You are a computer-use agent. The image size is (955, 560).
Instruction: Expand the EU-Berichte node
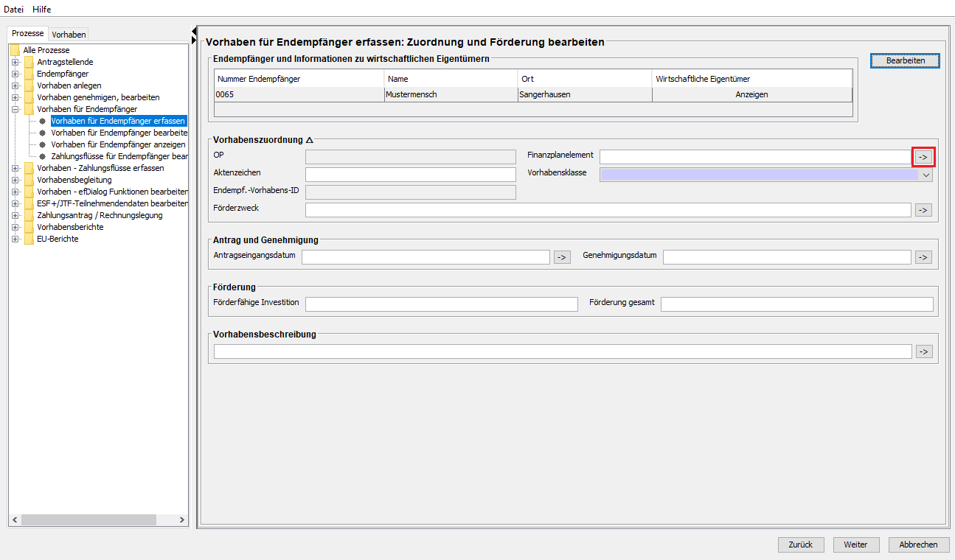[x=14, y=239]
